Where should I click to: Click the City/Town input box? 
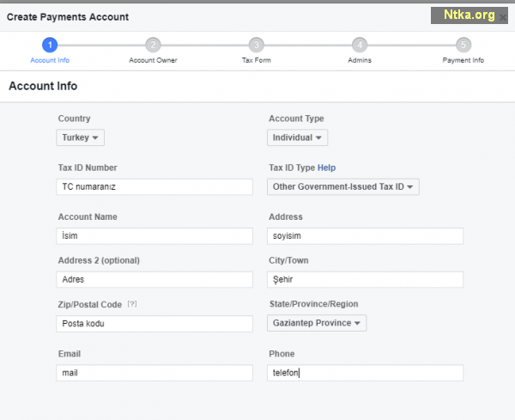[x=365, y=279]
